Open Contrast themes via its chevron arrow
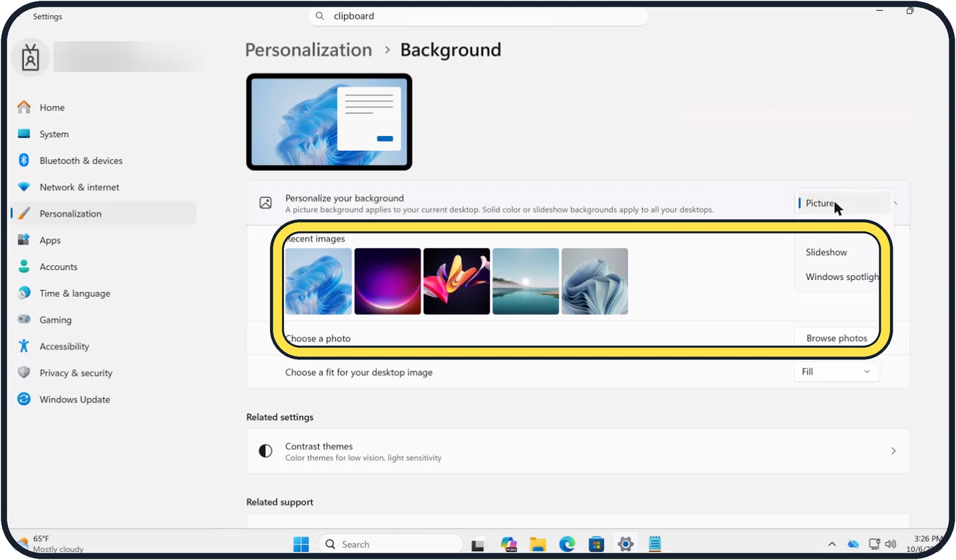Screen dimensions: 956x560 893,451
